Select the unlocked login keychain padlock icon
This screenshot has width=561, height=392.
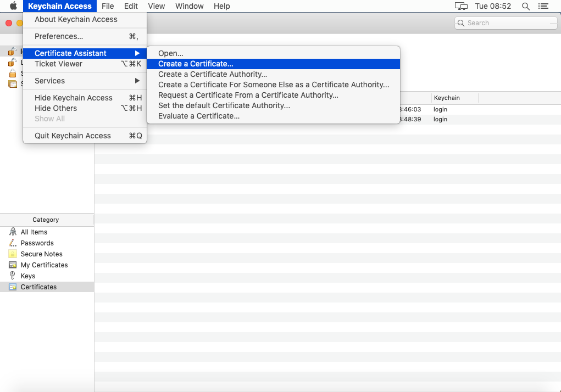point(11,51)
